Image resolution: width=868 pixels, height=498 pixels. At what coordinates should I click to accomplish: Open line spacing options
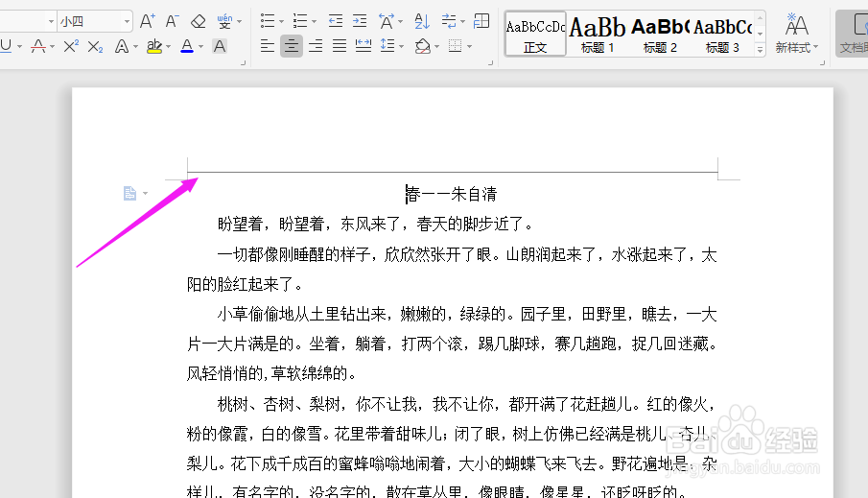tap(387, 46)
